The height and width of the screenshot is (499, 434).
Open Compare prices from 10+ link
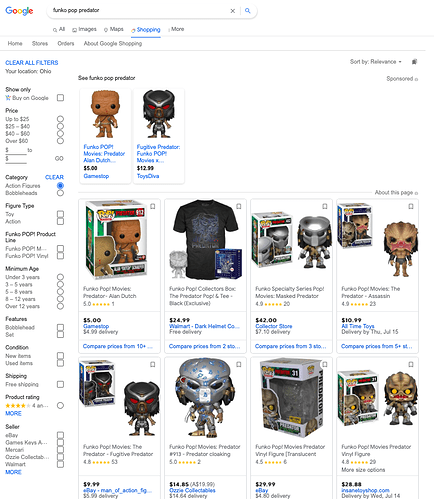pos(118,346)
